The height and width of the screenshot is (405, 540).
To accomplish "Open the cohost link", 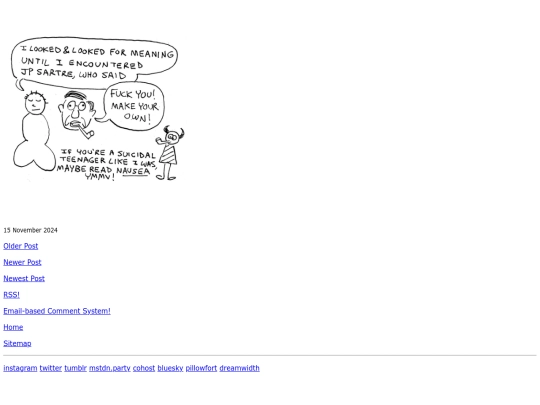I will (x=144, y=368).
